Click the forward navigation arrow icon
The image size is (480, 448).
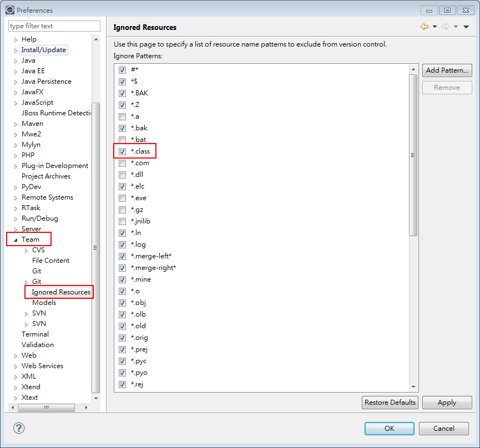(446, 27)
